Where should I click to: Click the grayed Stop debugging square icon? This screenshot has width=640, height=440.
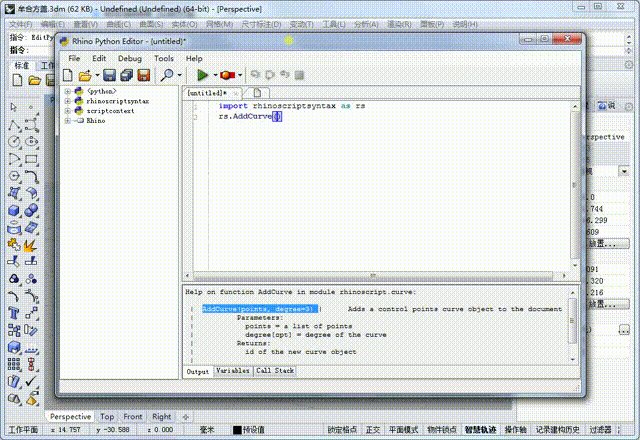click(299, 75)
